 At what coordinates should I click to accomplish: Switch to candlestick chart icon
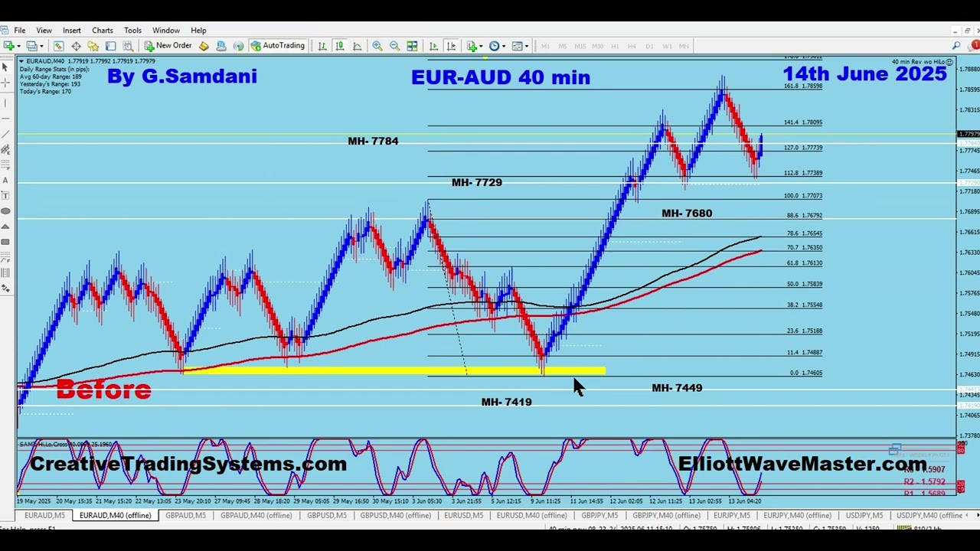click(340, 46)
